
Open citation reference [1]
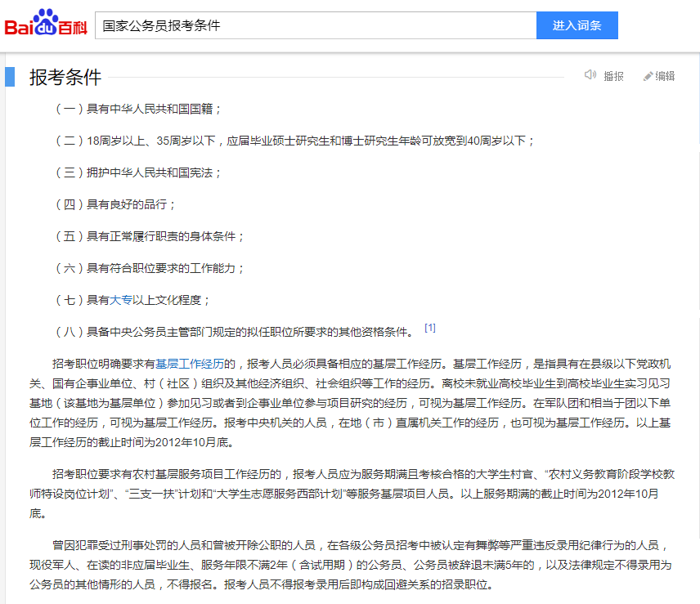click(430, 328)
